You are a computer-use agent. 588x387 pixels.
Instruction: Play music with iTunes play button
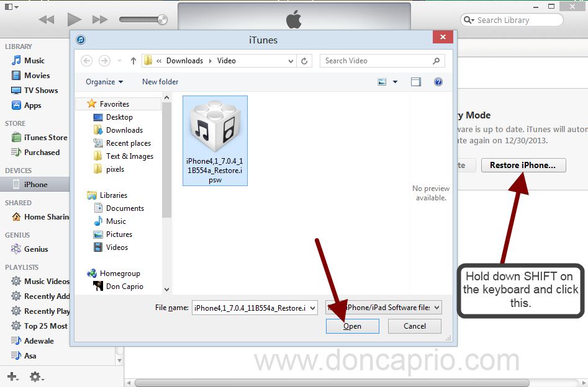(74, 19)
